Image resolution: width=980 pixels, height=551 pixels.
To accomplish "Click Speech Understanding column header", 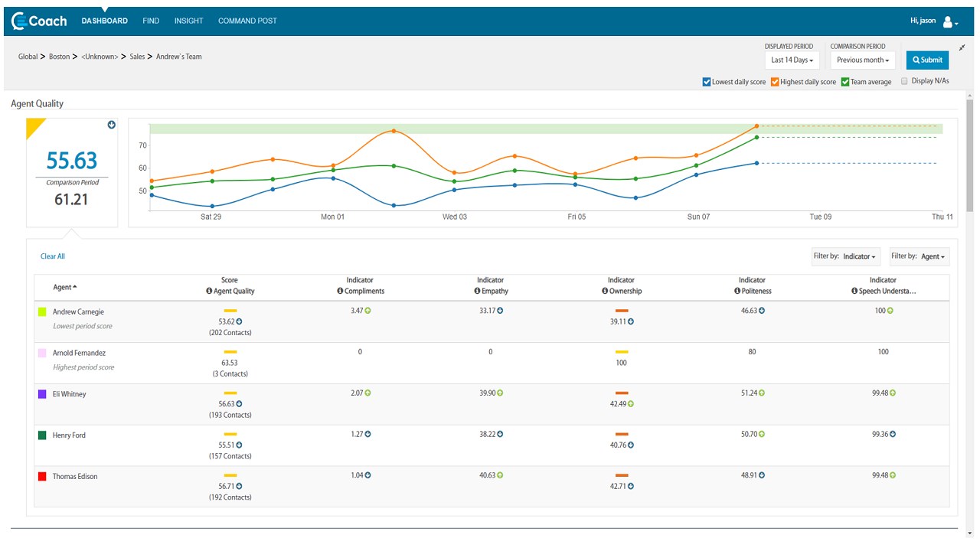I will pos(883,286).
